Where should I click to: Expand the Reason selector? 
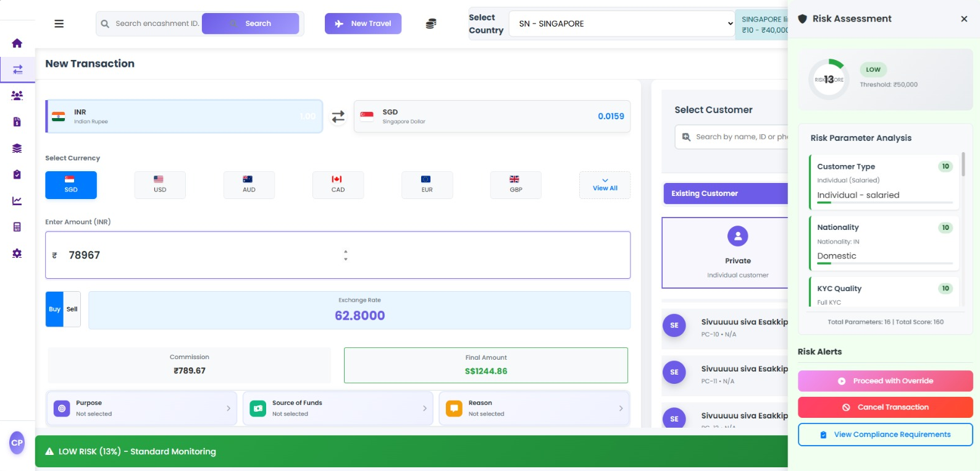pyautogui.click(x=534, y=408)
